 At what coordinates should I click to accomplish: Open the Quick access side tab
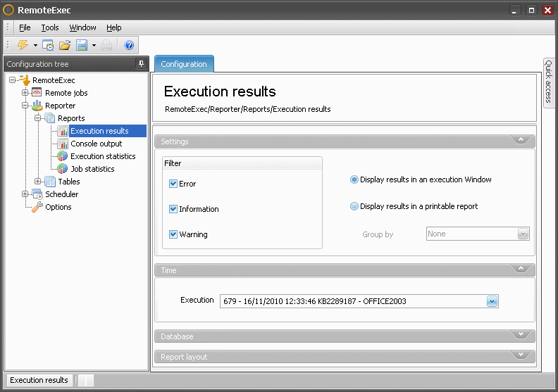(x=548, y=82)
